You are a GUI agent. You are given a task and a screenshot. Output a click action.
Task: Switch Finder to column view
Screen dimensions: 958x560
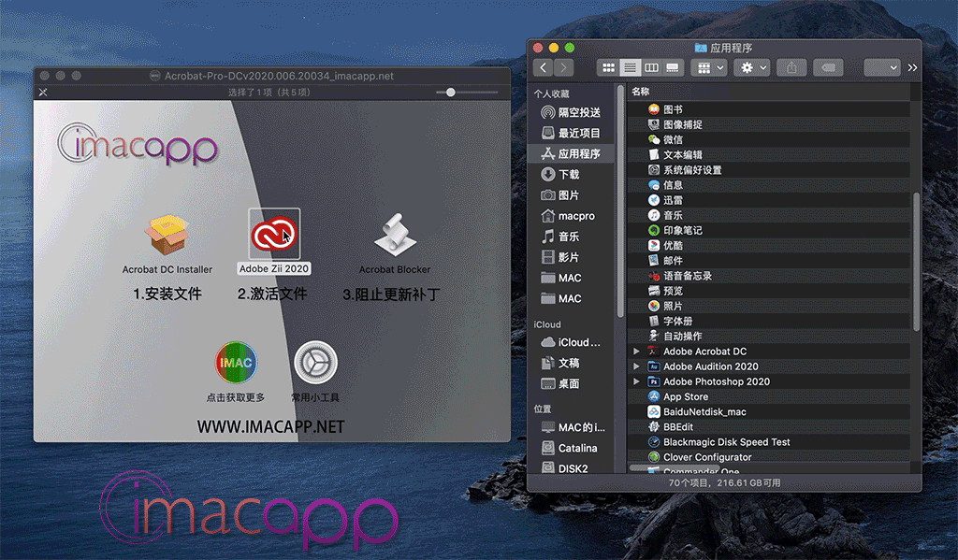(651, 68)
